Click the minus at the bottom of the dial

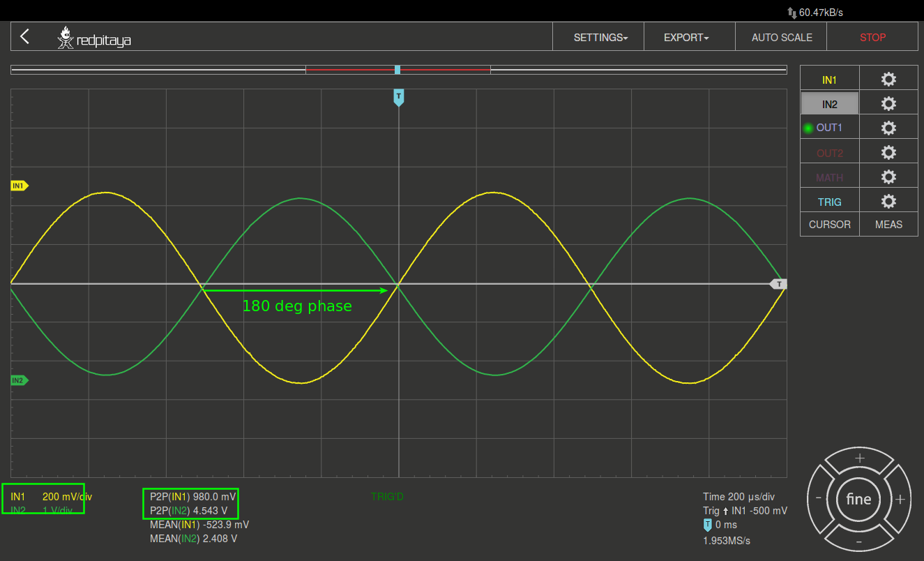point(859,541)
